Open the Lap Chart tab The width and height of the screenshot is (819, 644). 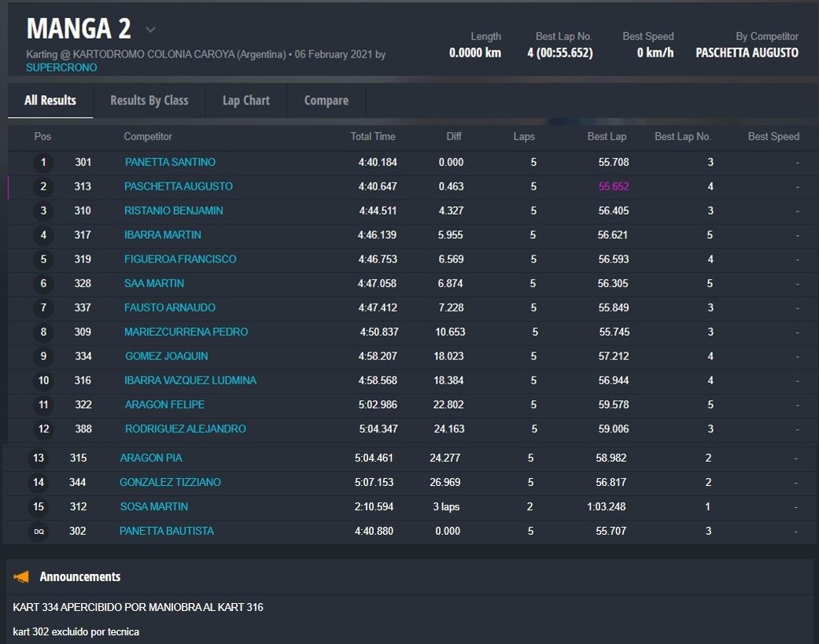245,101
